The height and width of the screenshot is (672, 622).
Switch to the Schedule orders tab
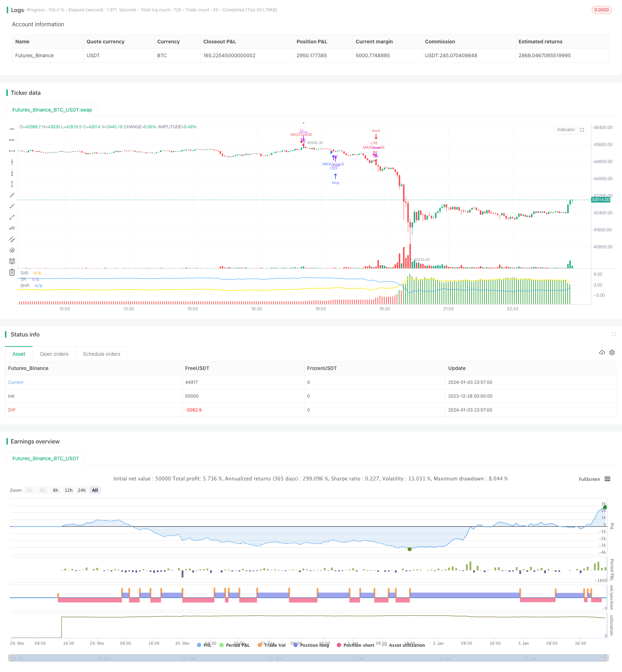pos(102,354)
